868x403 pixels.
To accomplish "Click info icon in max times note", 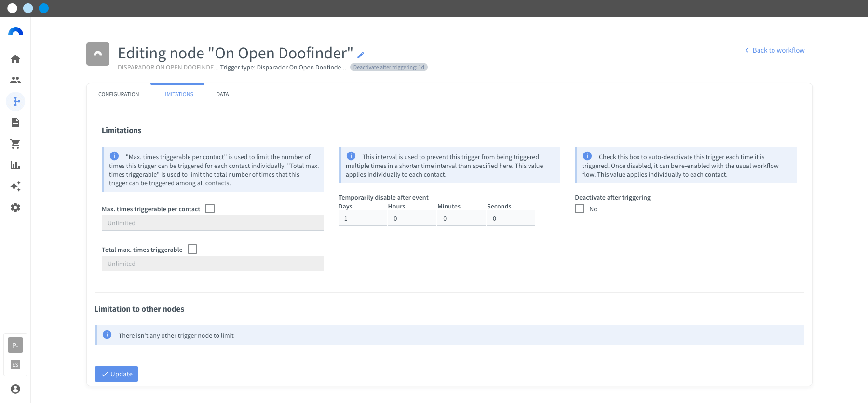I will 114,156.
